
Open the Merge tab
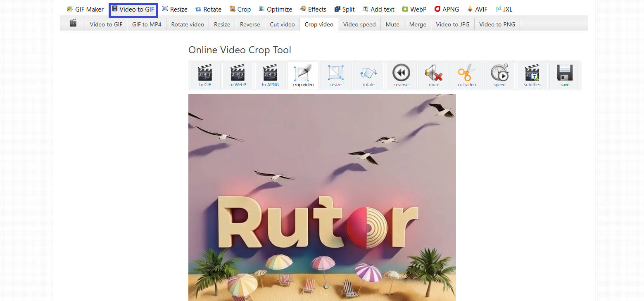[418, 24]
